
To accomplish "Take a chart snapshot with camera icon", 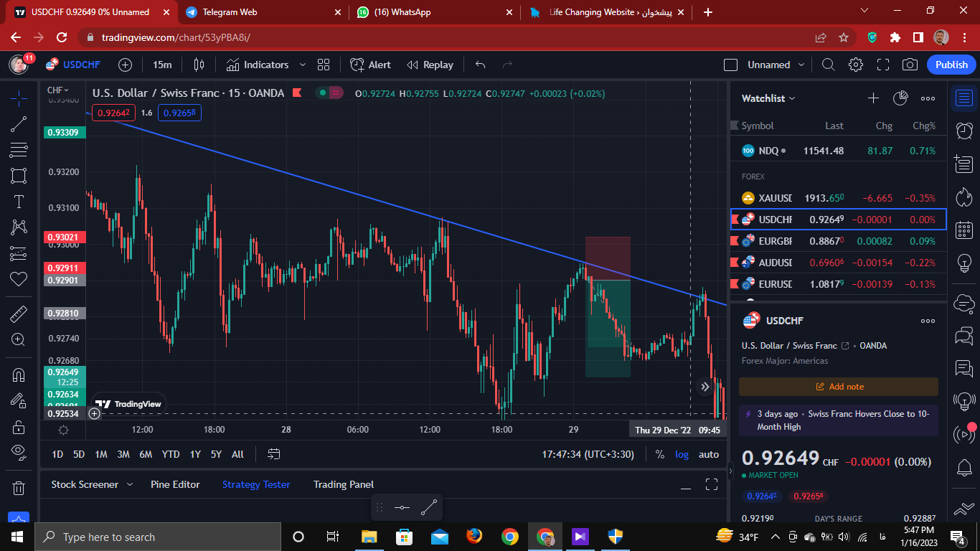I will click(x=910, y=65).
